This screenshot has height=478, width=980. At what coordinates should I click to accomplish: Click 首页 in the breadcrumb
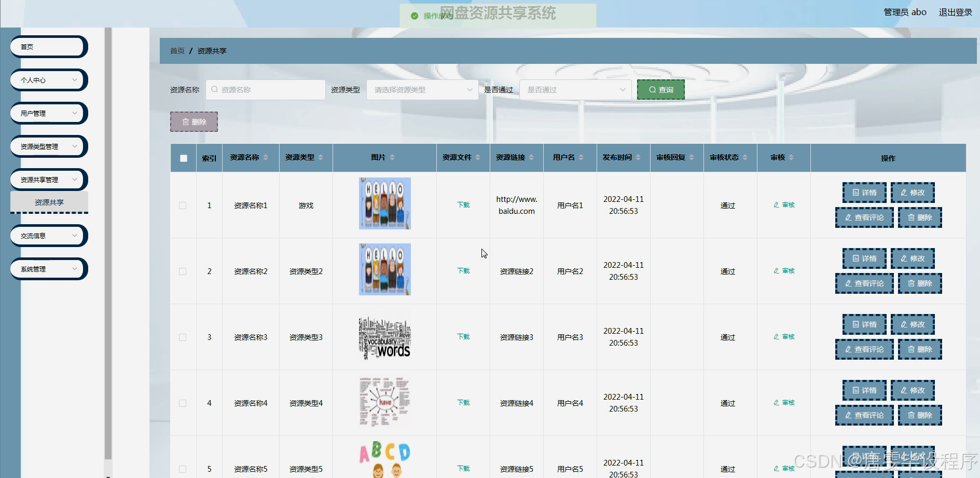(177, 51)
